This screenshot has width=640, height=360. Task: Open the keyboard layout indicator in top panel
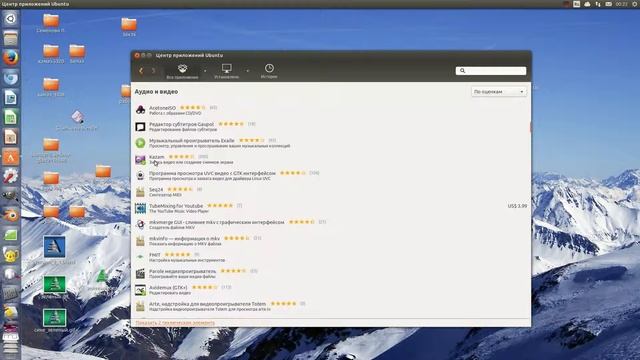click(577, 4)
